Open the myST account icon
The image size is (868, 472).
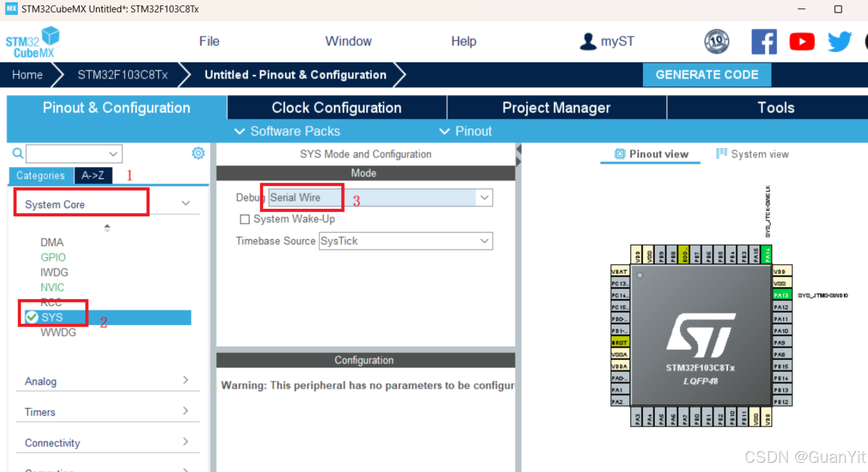pos(588,41)
